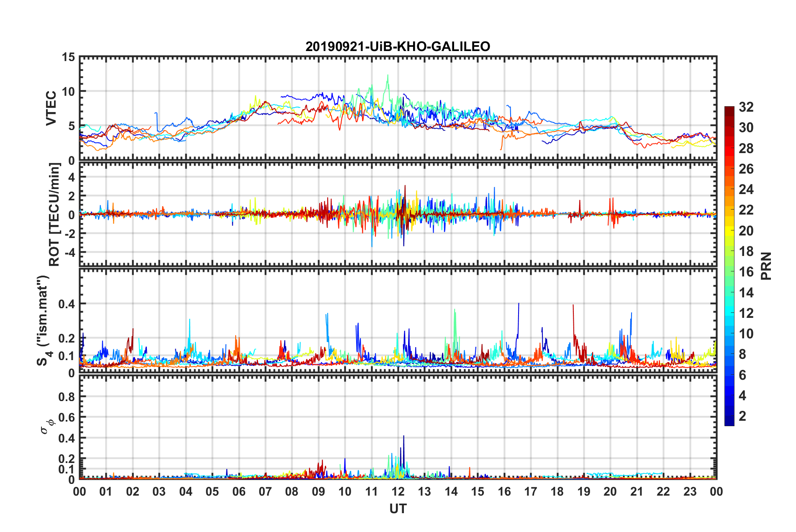Click x-axis tick label 18
This screenshot has width=796, height=532.
pyautogui.click(x=557, y=491)
